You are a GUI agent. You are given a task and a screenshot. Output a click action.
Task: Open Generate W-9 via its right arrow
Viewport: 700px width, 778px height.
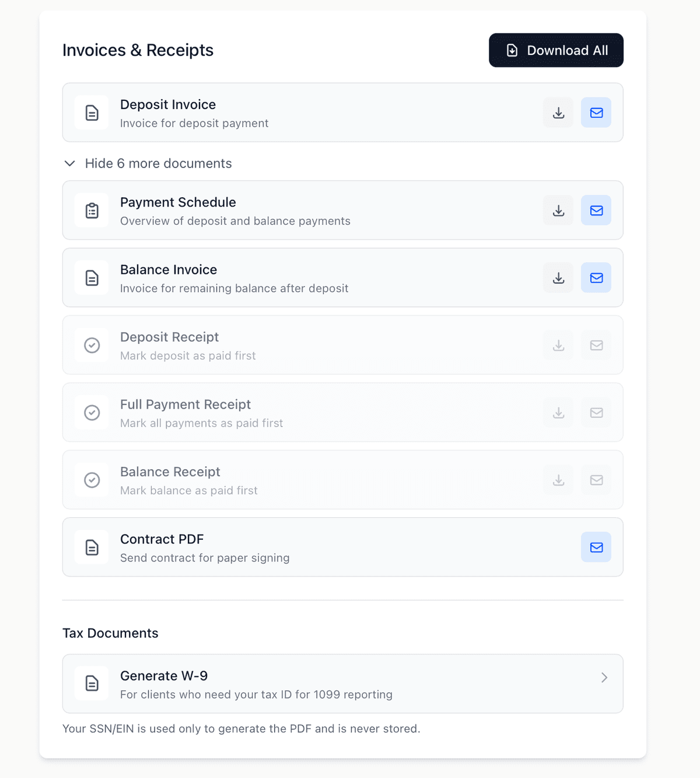(604, 677)
